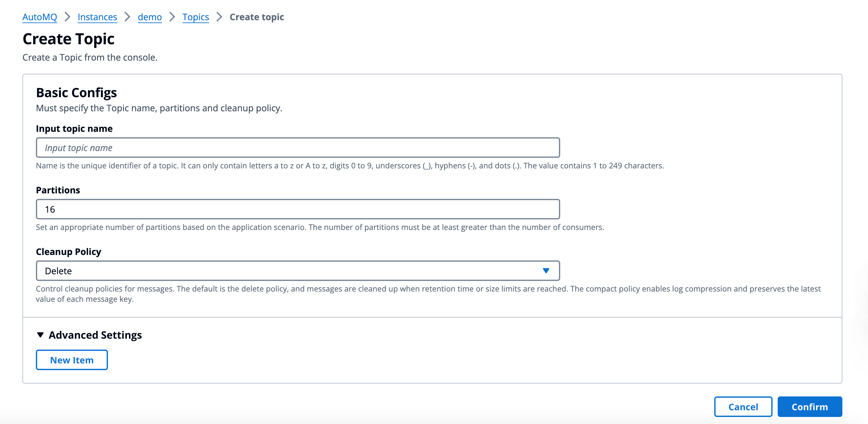This screenshot has width=868, height=424.
Task: Click breadcrumb chevron after AutoMQ
Action: (x=67, y=17)
